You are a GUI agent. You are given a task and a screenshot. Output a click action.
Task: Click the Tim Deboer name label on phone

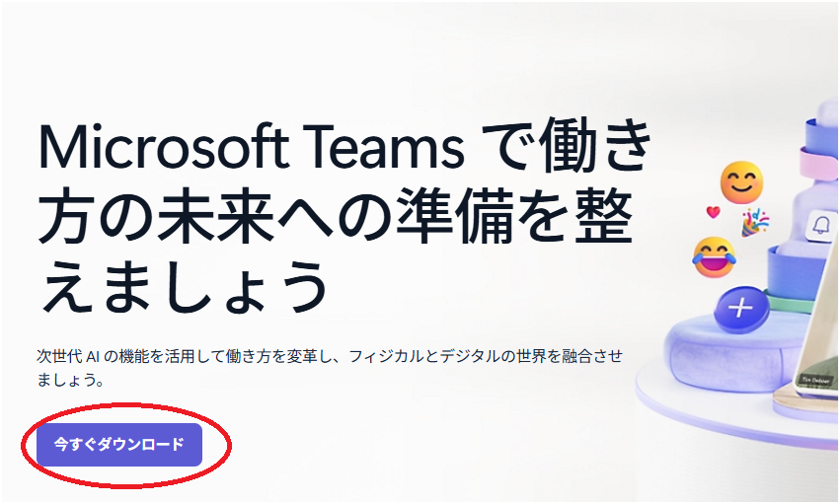[x=816, y=380]
